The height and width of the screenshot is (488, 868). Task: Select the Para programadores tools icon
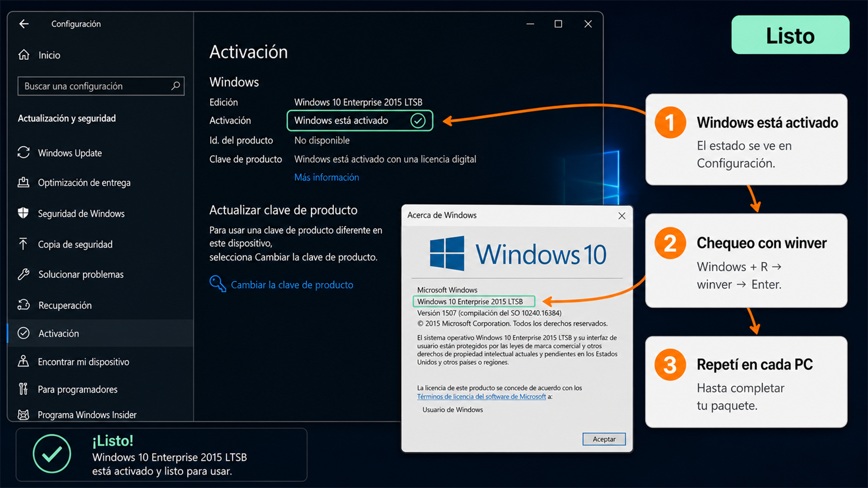[23, 389]
